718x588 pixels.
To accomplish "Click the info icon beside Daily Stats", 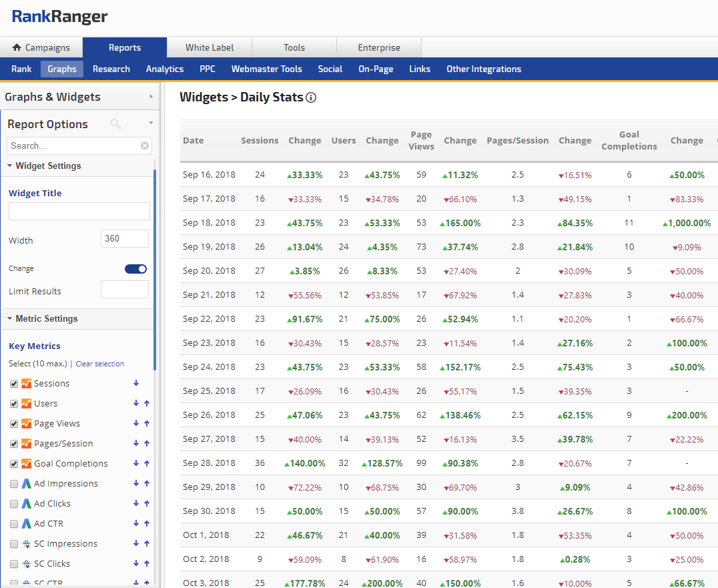I will (311, 97).
